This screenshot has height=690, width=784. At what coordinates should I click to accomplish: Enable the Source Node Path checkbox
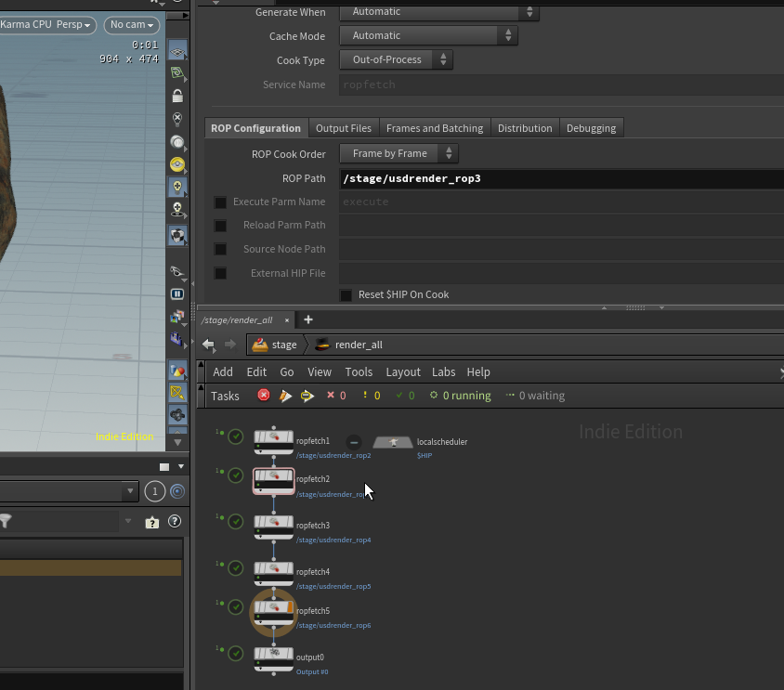[220, 249]
